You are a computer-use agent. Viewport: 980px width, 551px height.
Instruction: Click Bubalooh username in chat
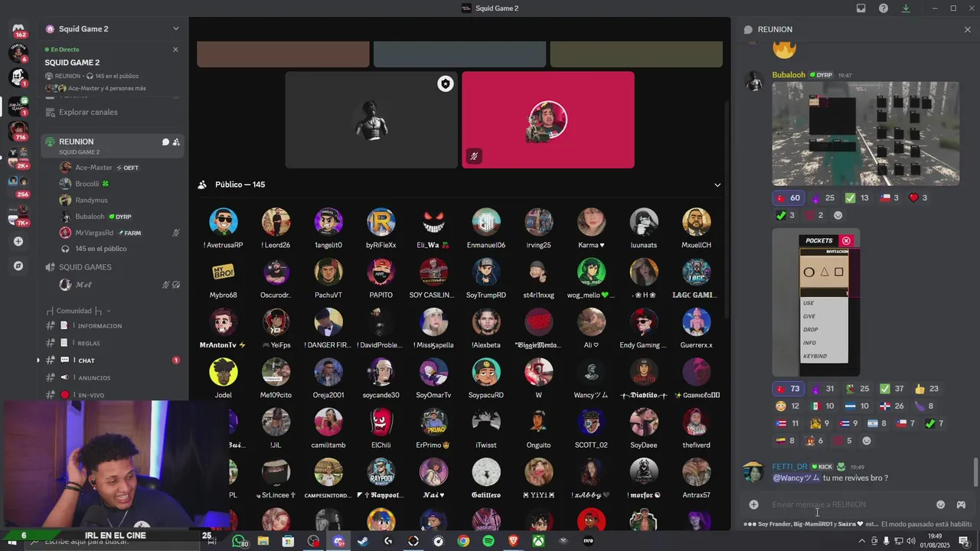789,75
